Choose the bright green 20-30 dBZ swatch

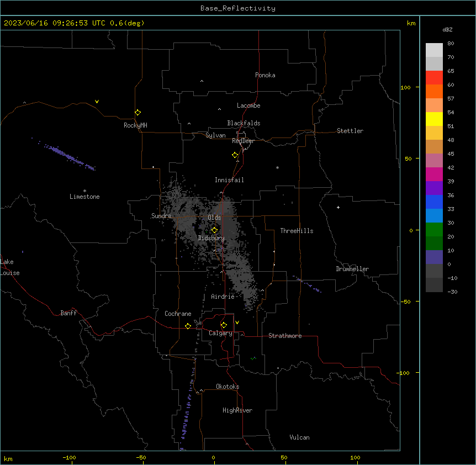click(434, 230)
